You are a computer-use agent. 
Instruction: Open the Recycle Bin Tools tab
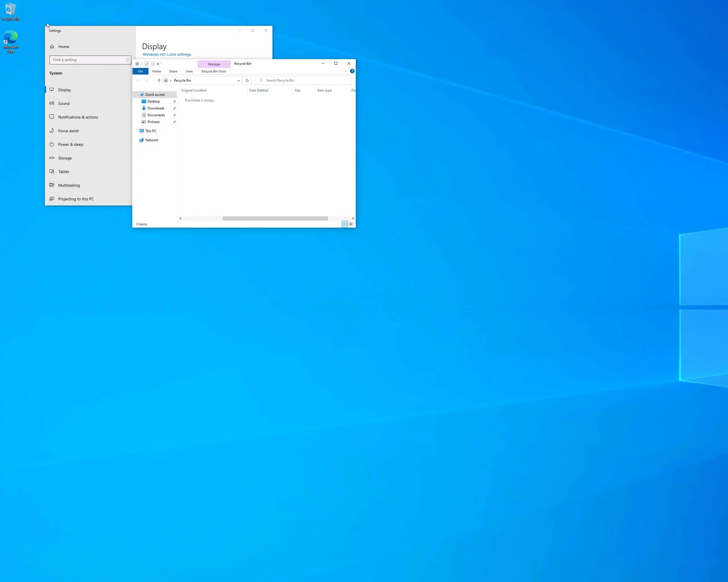[x=213, y=72]
